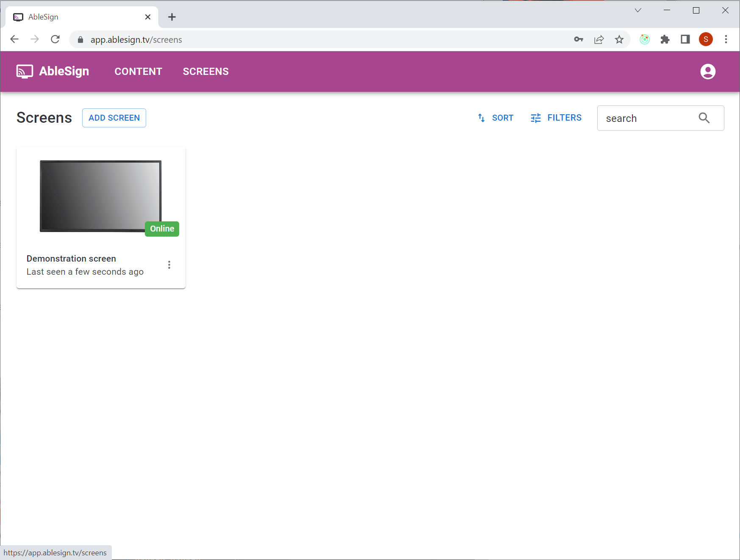Open the browser extensions puzzle icon
Image resolution: width=740 pixels, height=560 pixels.
[665, 39]
